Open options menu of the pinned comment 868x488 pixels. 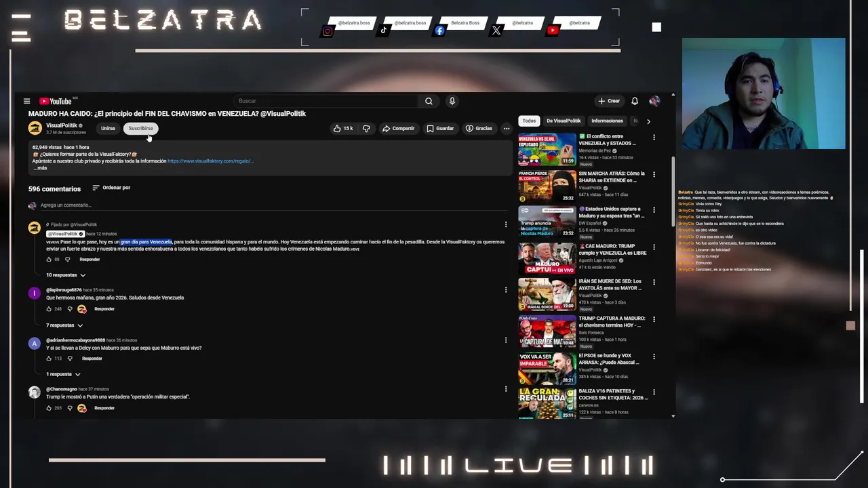505,224
